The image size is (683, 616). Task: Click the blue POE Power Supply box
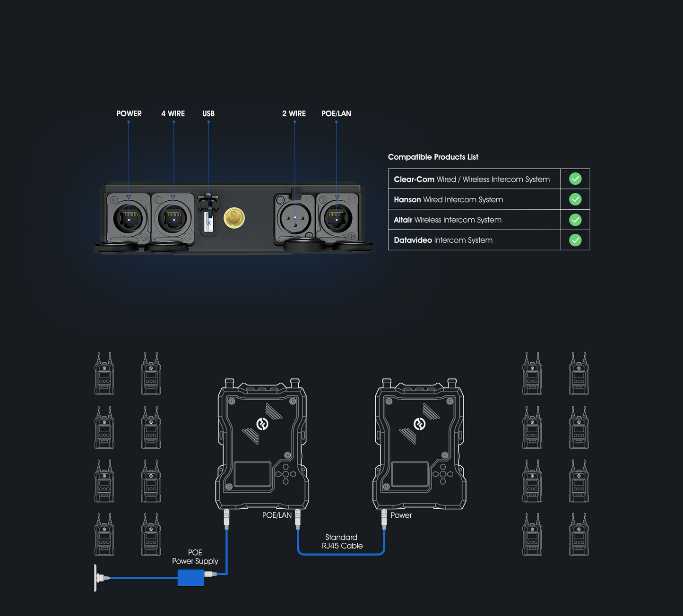190,577
